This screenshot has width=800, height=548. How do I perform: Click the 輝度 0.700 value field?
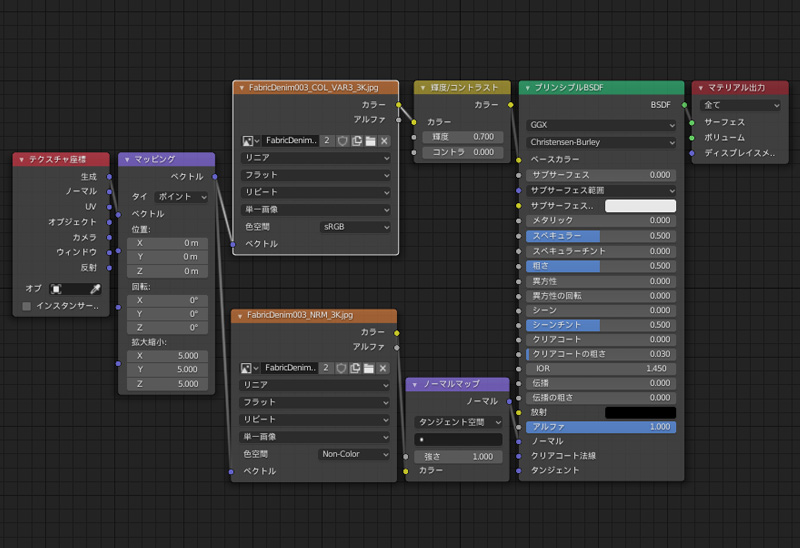coord(461,136)
